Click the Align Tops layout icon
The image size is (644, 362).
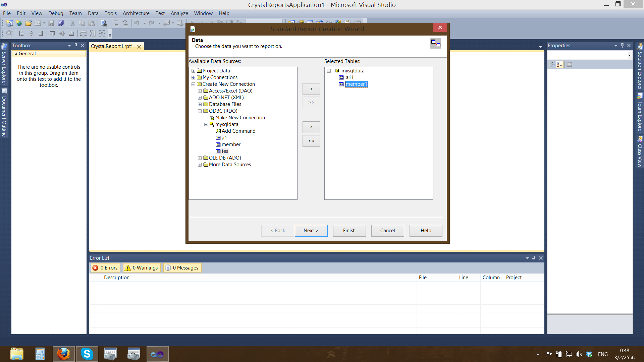(53, 34)
